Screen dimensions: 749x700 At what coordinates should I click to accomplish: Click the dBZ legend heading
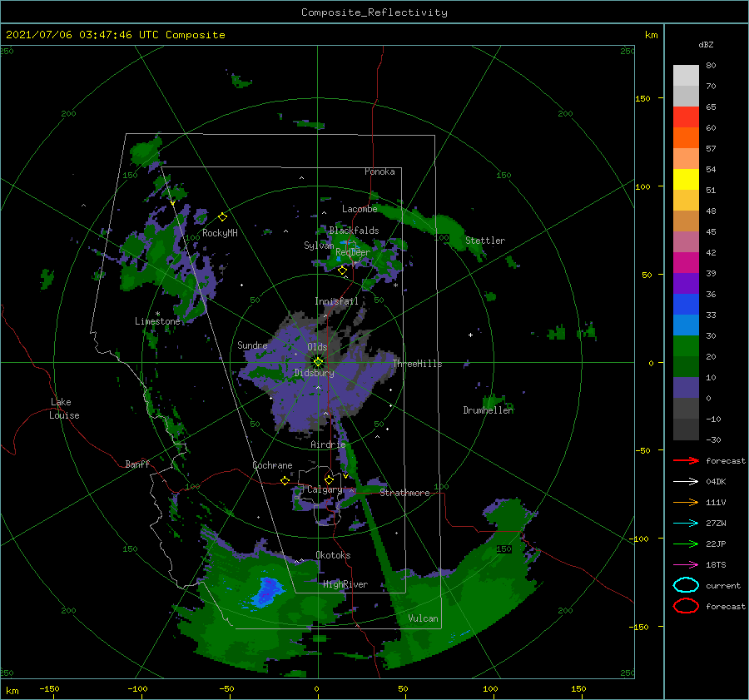706,45
